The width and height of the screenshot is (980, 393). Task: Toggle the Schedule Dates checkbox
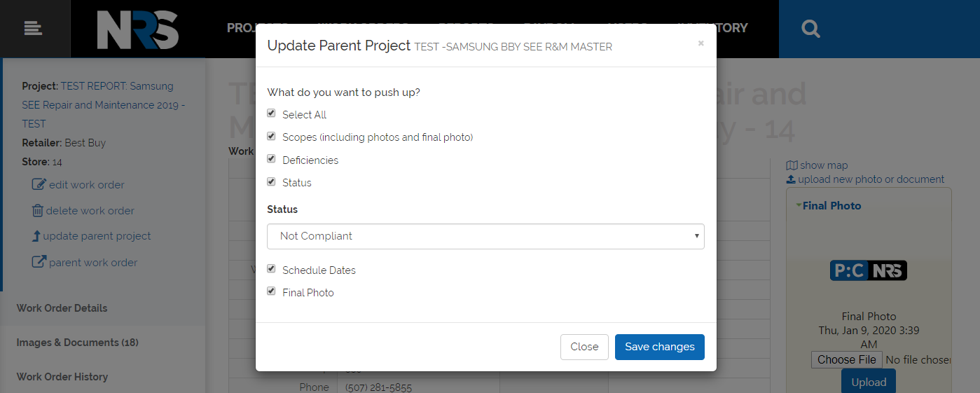click(x=271, y=269)
